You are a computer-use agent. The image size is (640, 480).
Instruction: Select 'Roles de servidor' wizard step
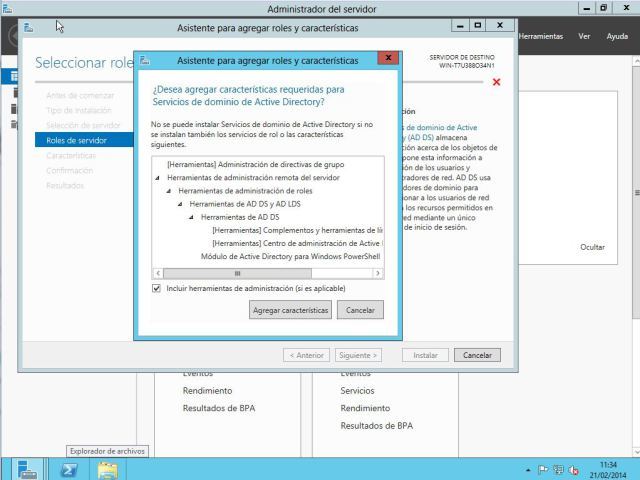tap(84, 140)
